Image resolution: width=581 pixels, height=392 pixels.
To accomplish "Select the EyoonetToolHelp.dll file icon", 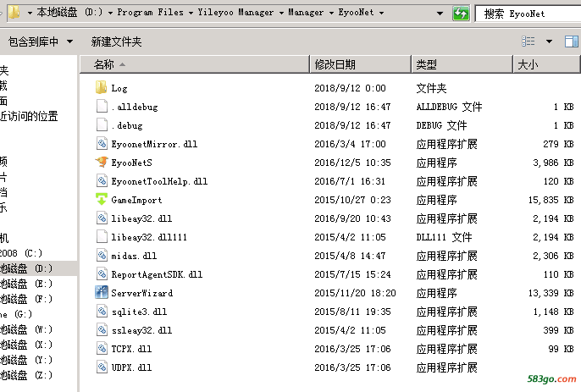I will [102, 181].
